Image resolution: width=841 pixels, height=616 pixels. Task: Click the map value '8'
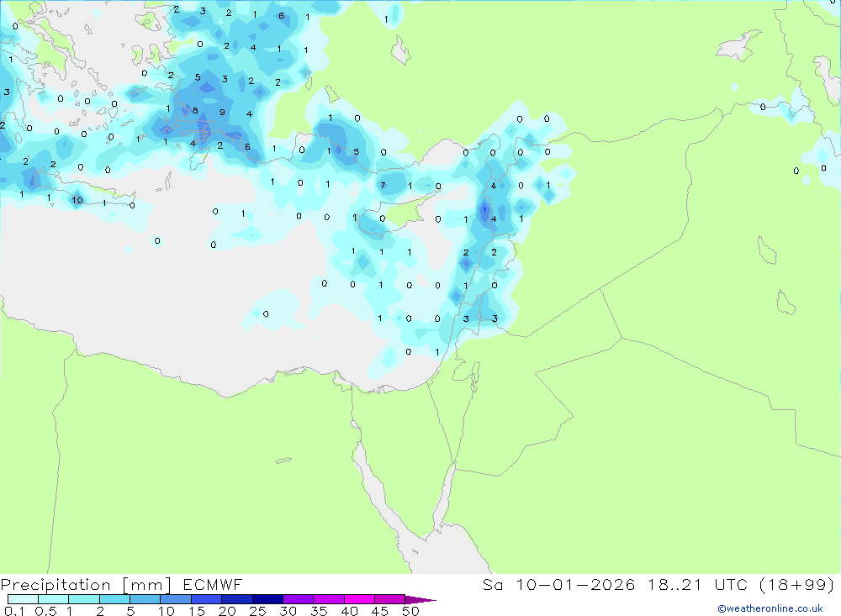195,110
